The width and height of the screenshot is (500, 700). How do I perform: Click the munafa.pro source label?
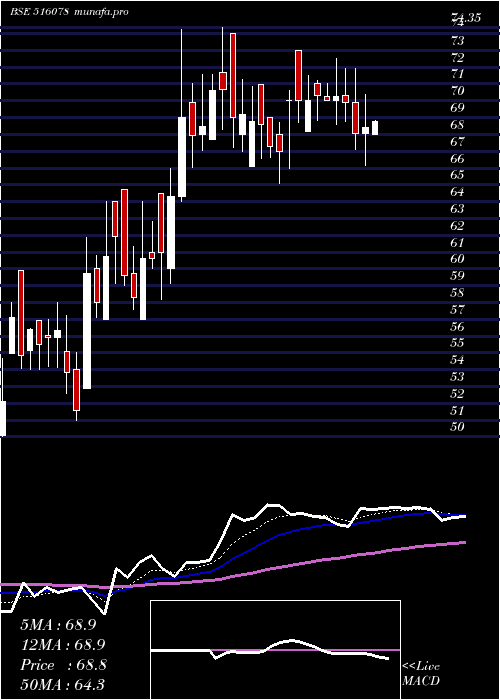pyautogui.click(x=101, y=12)
